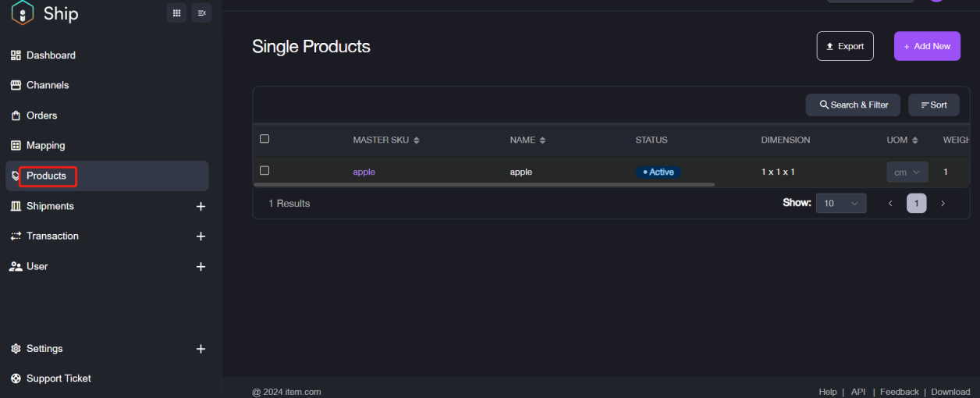The image size is (980, 398).
Task: Click the Help footer link
Action: (x=828, y=392)
